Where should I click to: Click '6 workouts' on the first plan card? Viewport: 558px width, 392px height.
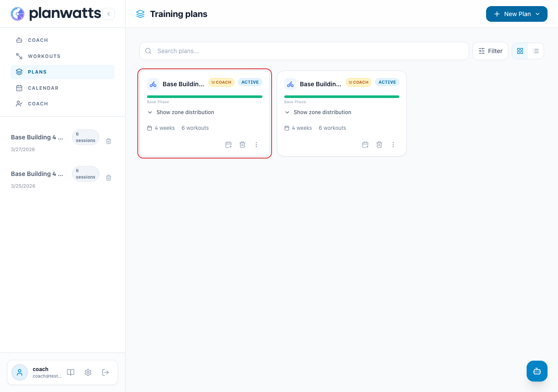pyautogui.click(x=195, y=128)
